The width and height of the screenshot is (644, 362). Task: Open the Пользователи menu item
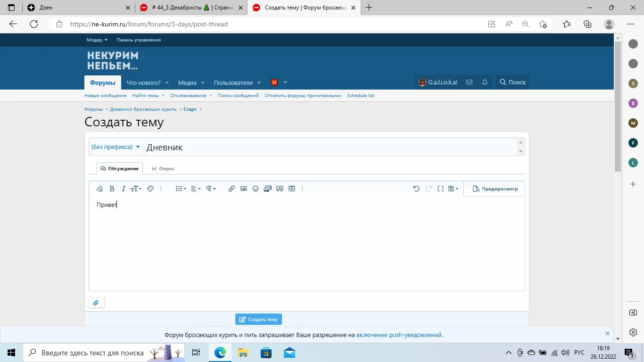coord(233,82)
